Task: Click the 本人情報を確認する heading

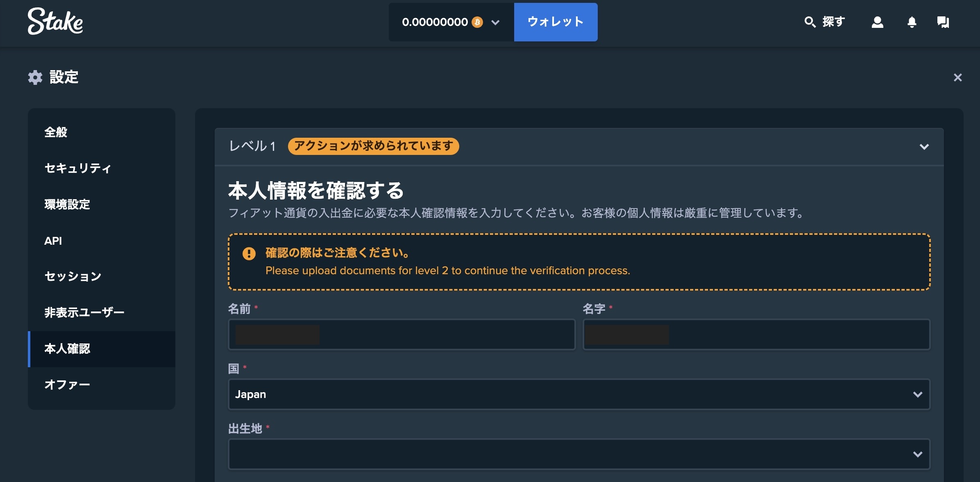Action: [316, 191]
